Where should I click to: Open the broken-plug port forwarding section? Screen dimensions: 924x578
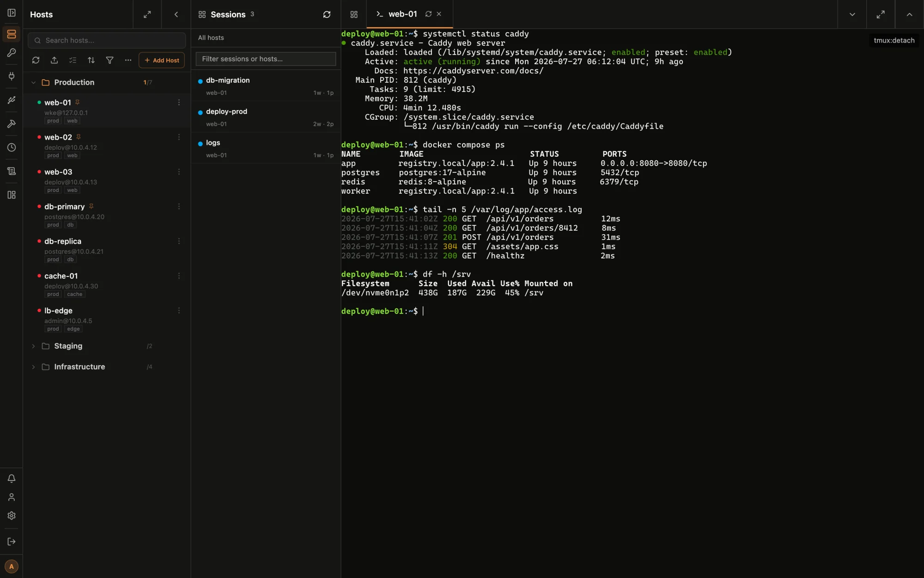click(x=12, y=100)
